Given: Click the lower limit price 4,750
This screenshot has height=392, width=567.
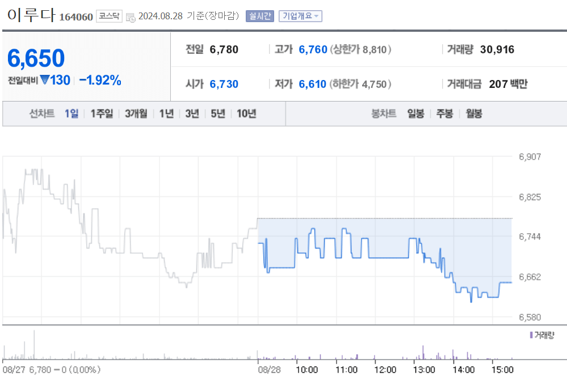Looking at the screenshot, I should point(374,85).
